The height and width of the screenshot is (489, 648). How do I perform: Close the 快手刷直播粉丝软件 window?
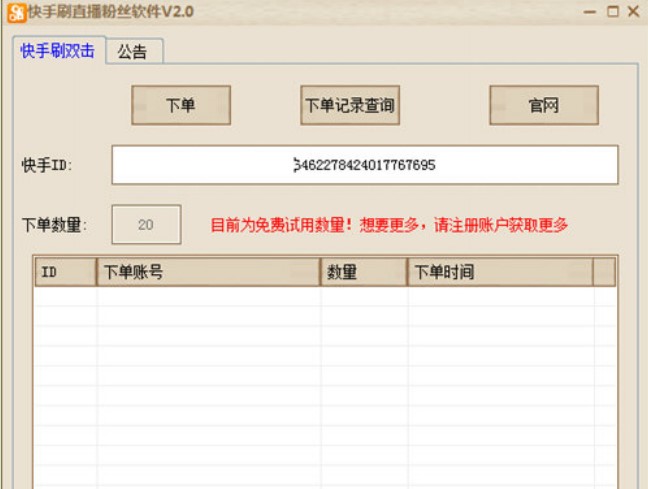coord(634,12)
